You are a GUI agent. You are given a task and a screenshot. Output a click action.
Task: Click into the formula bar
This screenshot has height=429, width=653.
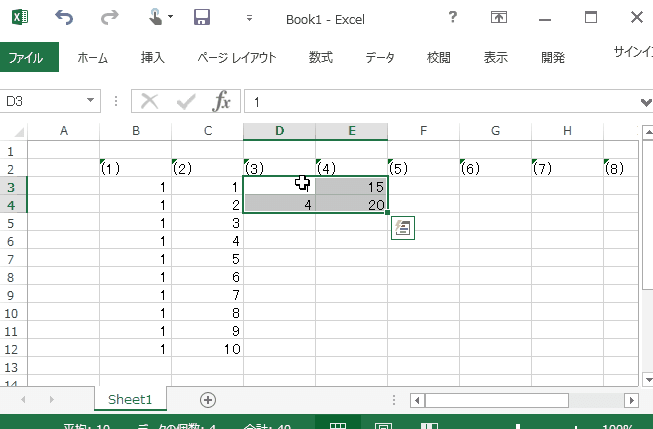(x=441, y=101)
